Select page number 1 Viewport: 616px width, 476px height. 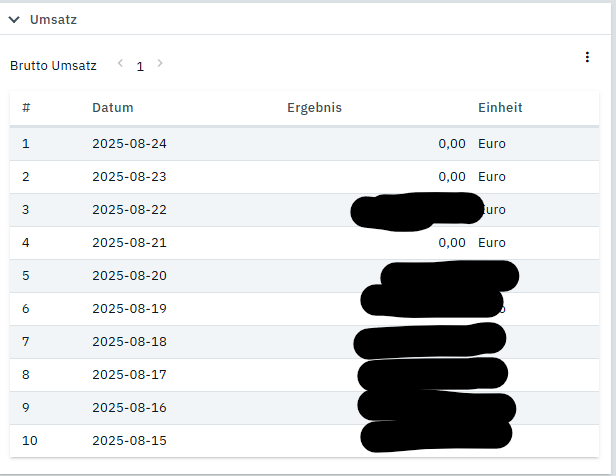140,67
